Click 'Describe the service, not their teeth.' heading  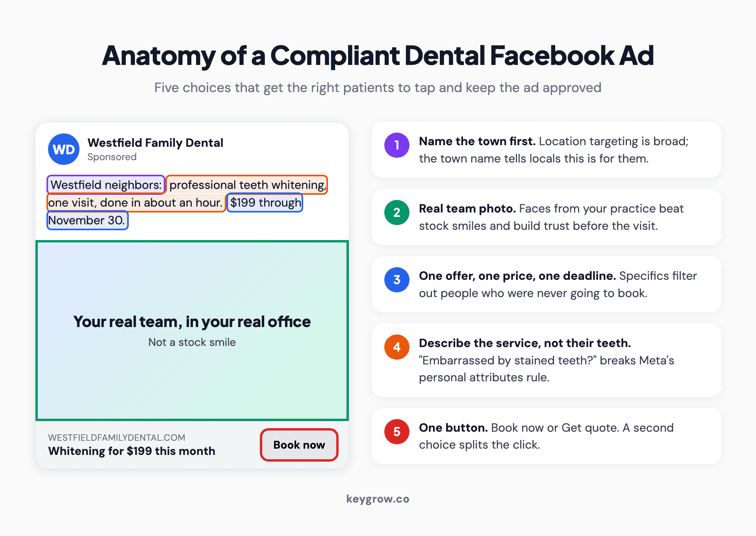coord(525,343)
